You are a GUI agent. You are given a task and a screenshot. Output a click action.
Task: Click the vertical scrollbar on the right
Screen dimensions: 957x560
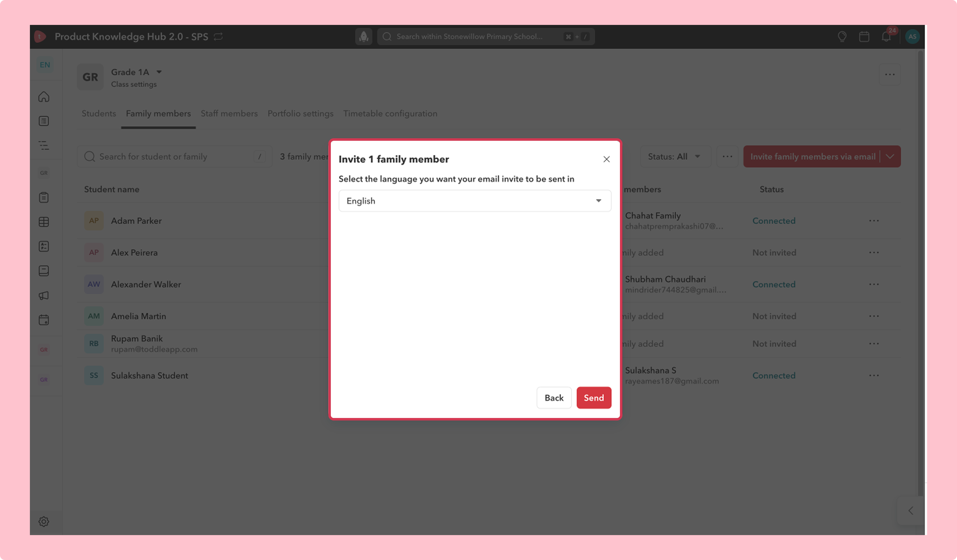(920, 273)
